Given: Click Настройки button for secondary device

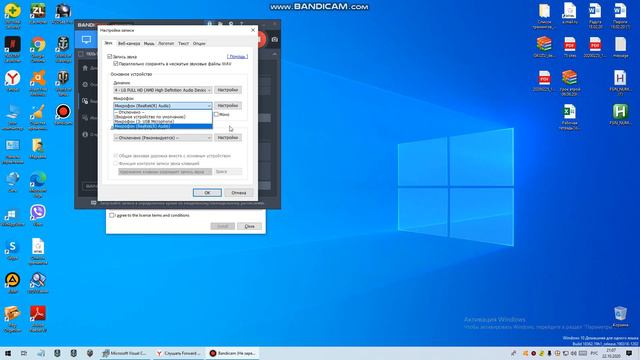Looking at the screenshot, I should click(228, 138).
